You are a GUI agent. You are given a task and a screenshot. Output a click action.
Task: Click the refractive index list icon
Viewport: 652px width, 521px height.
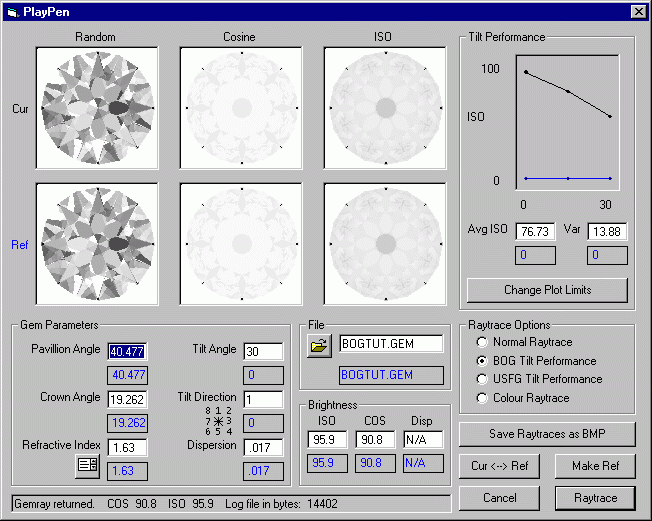coord(87,466)
